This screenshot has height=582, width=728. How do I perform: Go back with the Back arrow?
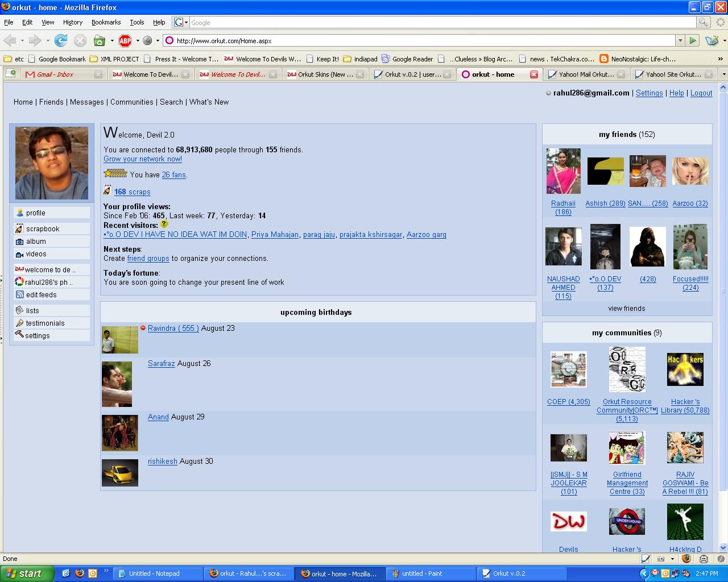tap(10, 40)
